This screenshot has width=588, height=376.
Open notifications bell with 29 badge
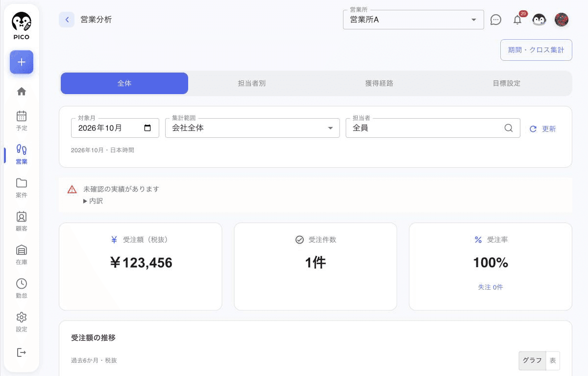click(517, 20)
